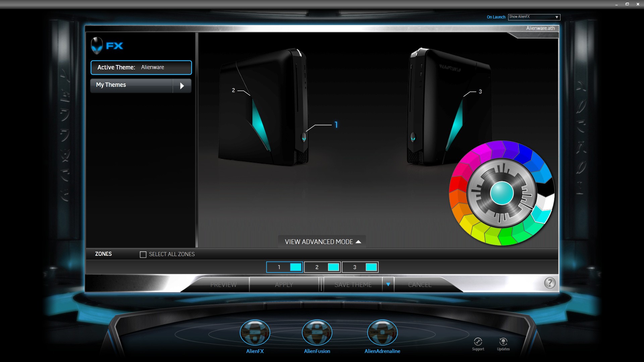Image resolution: width=644 pixels, height=362 pixels.
Task: Expand View Advanced Mode
Action: [x=322, y=242]
